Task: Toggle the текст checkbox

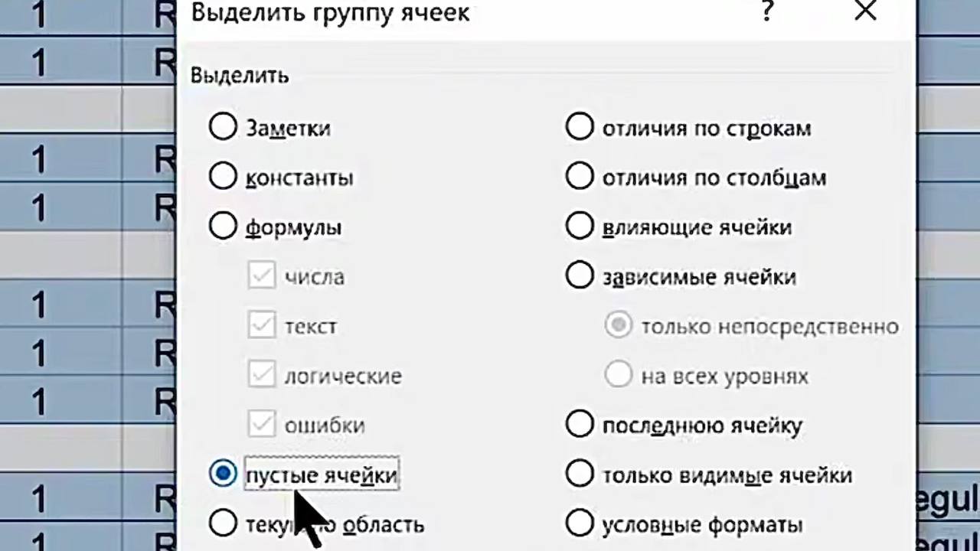Action: (262, 326)
